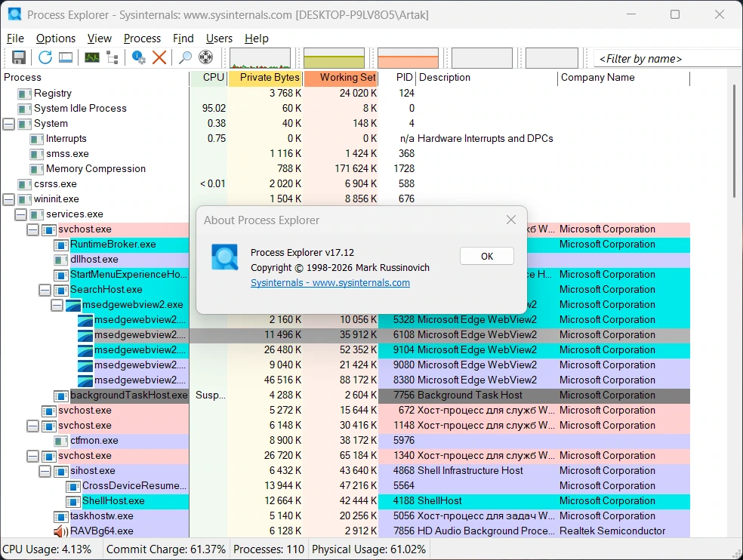Screen dimensions: 743x560
Task: Click the Commit Charge status bar entry
Action: (166, 549)
